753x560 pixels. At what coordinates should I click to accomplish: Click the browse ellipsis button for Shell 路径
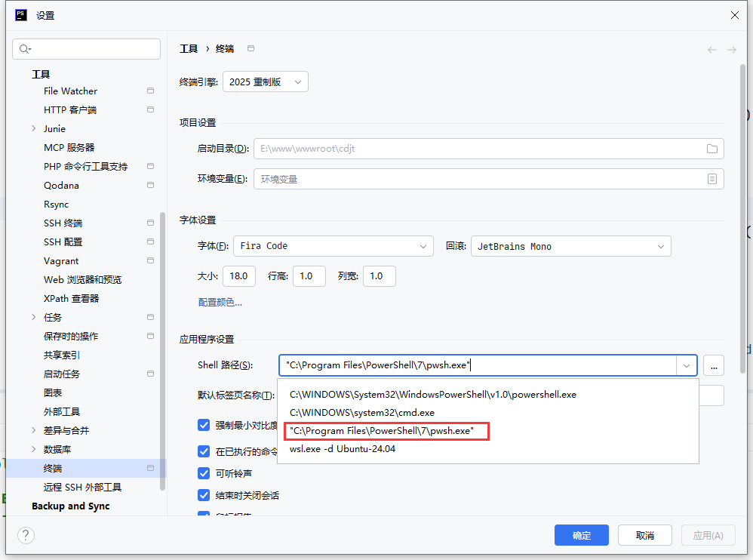tap(713, 365)
